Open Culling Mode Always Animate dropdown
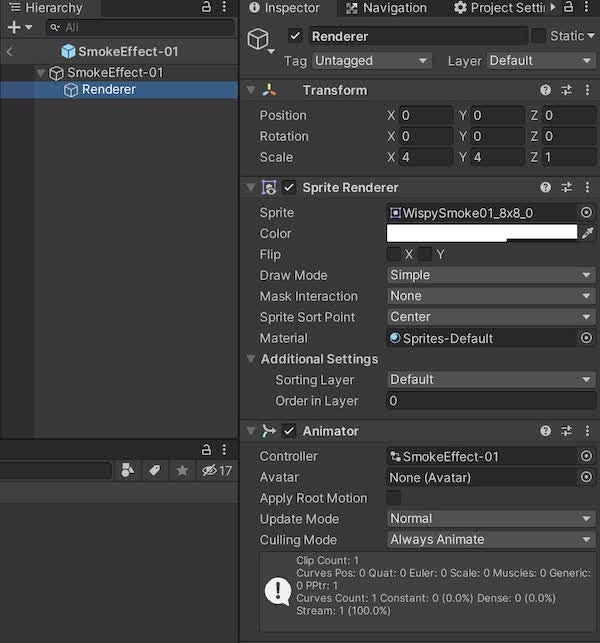The image size is (600, 643). 491,539
